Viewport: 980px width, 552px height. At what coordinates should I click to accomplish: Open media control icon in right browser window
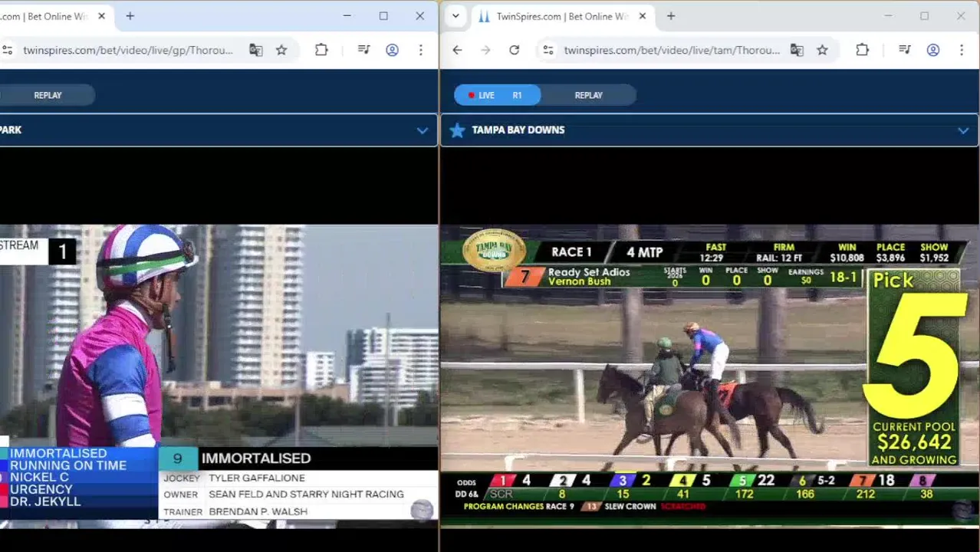(905, 50)
